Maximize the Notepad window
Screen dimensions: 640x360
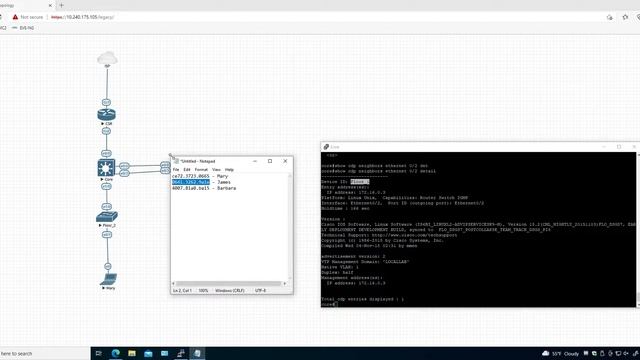pos(270,161)
